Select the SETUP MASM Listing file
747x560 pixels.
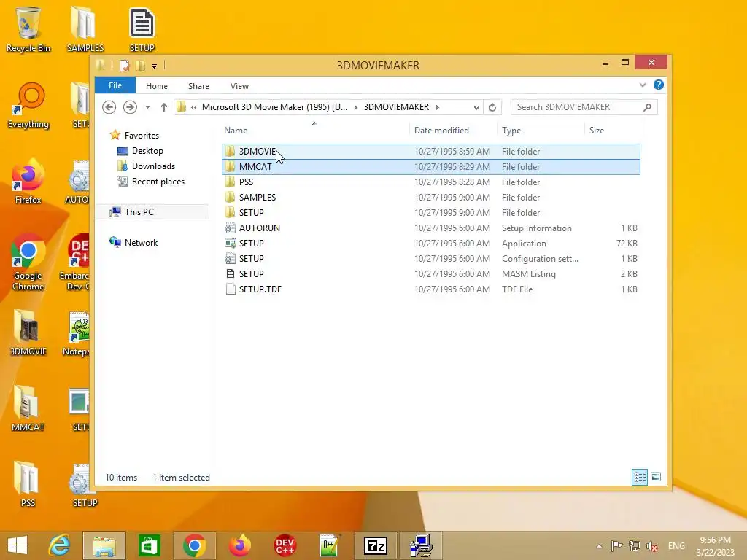point(430,274)
